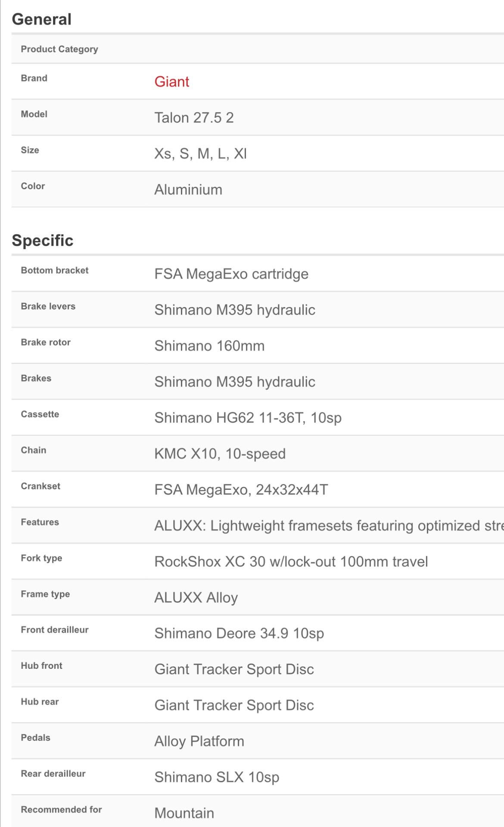Click the Size label
The image size is (504, 827).
pos(30,150)
